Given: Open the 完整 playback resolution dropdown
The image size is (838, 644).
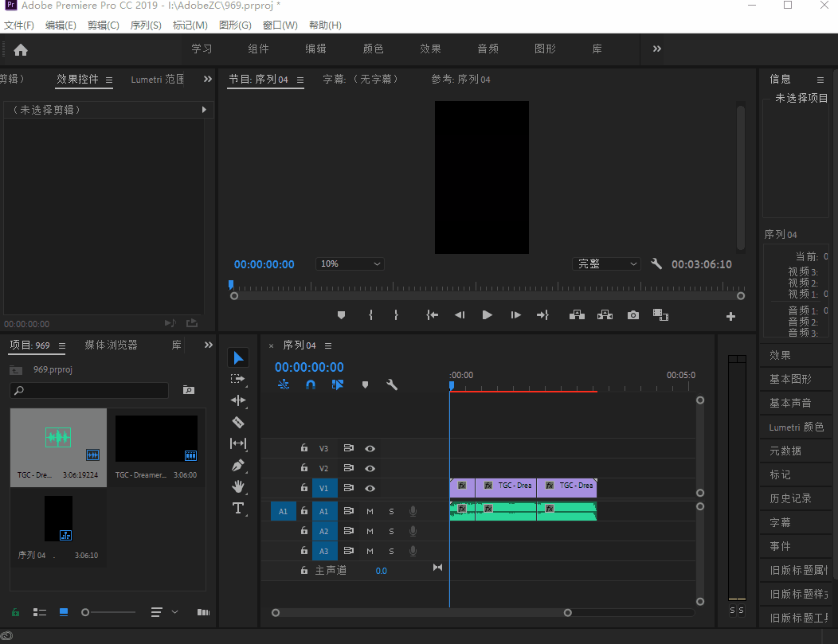Looking at the screenshot, I should [606, 264].
